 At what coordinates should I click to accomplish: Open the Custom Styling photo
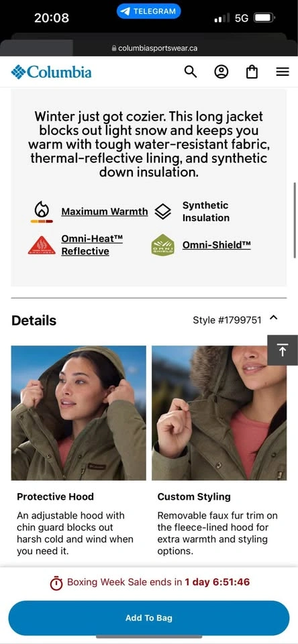pyautogui.click(x=219, y=413)
